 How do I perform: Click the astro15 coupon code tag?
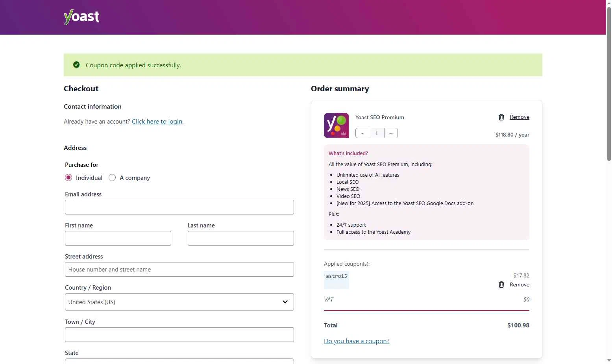point(337,280)
